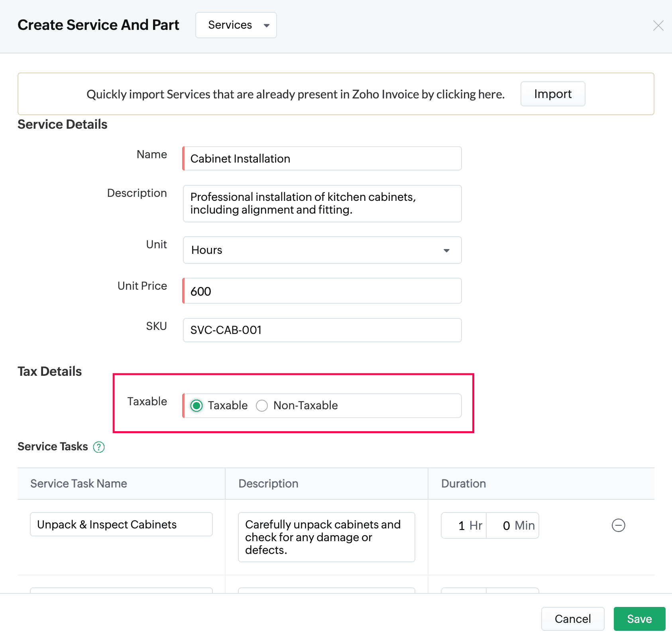Set the duration hours field
The height and width of the screenshot is (640, 672).
tap(464, 526)
